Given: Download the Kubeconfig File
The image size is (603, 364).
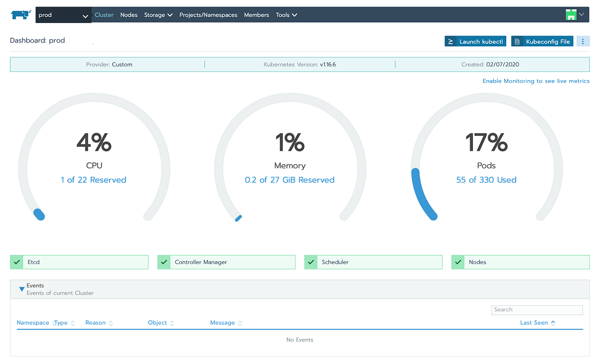Looking at the screenshot, I should [x=542, y=41].
